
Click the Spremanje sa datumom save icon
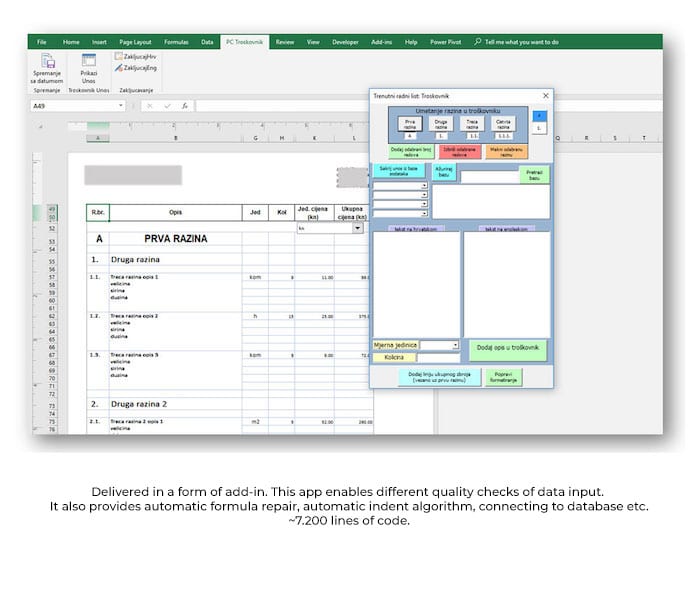point(48,60)
